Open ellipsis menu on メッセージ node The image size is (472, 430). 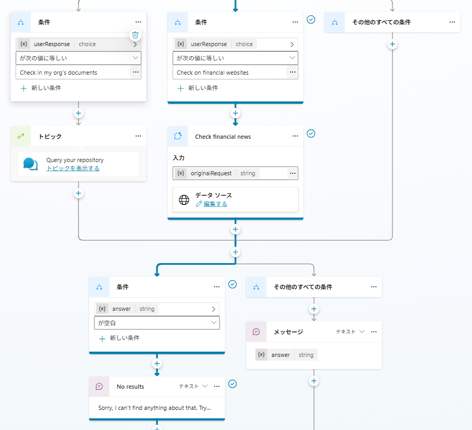(374, 332)
